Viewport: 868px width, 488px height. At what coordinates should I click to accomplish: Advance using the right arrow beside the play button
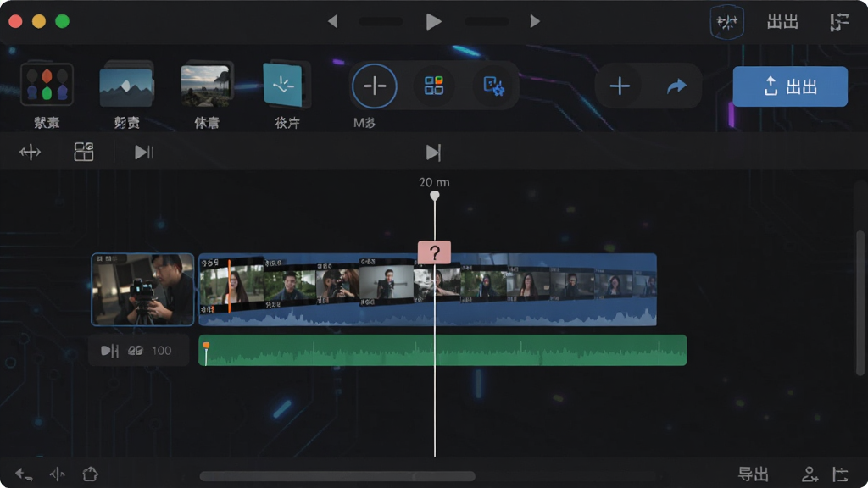click(535, 21)
